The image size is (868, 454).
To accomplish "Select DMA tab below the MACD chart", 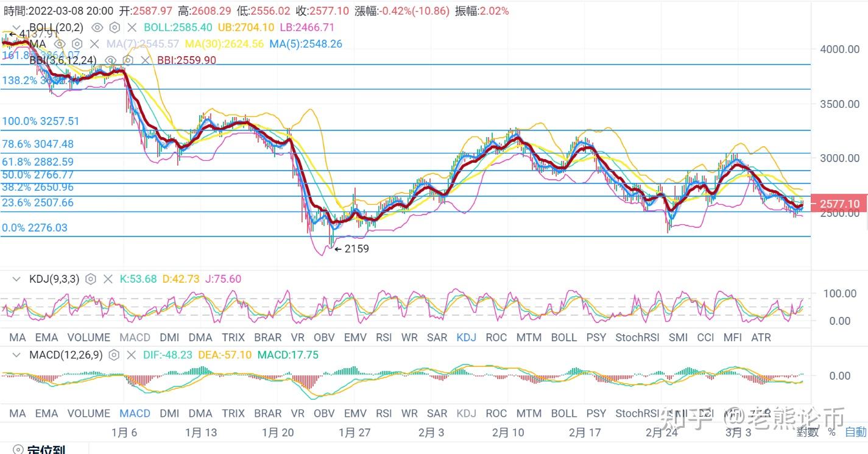I will click(200, 413).
